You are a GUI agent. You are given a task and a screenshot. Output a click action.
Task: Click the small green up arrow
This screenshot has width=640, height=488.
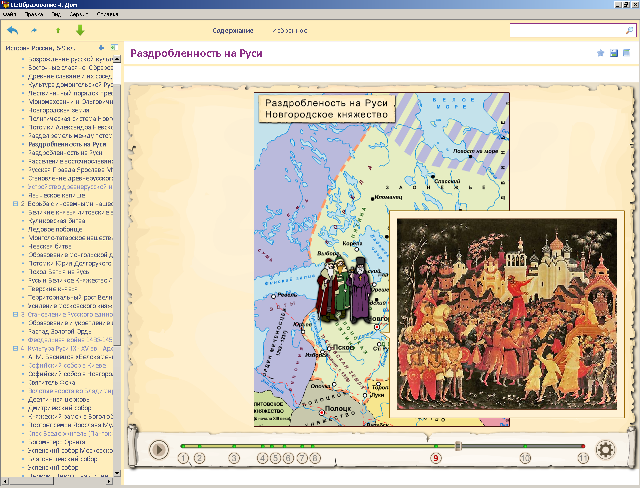click(x=58, y=30)
